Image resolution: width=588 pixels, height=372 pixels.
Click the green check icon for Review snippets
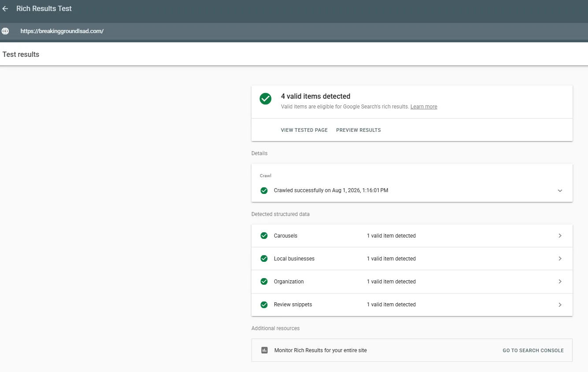[264, 305]
